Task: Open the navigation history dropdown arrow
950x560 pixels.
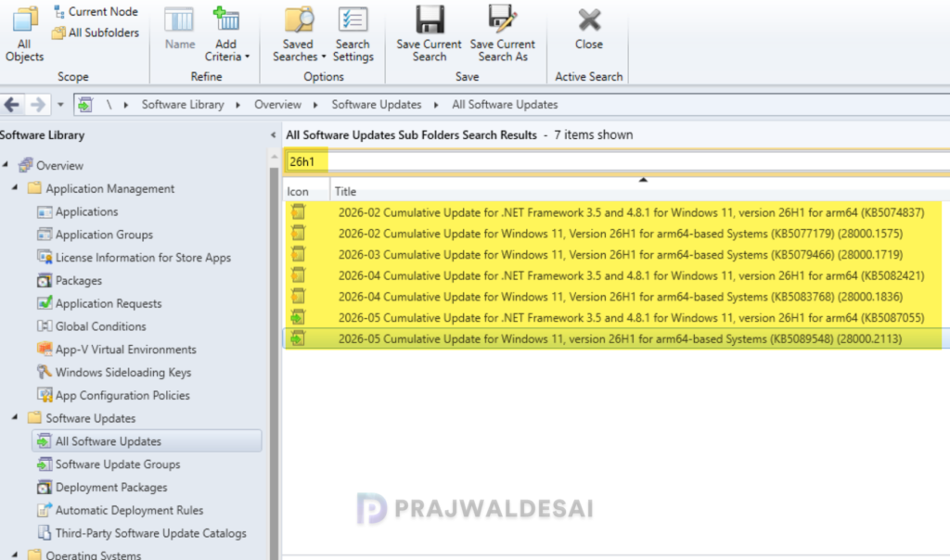Action: (x=60, y=105)
